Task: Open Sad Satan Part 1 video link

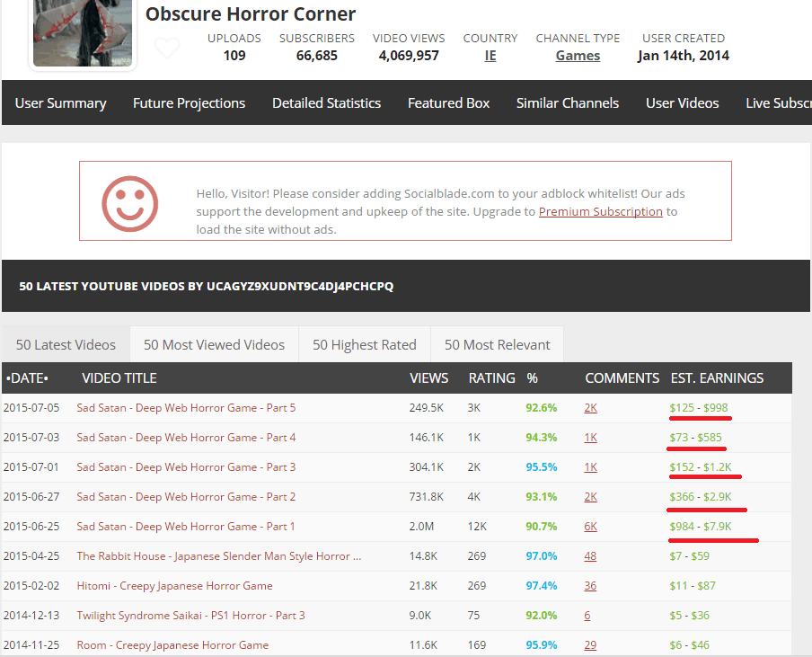Action: [x=185, y=527]
